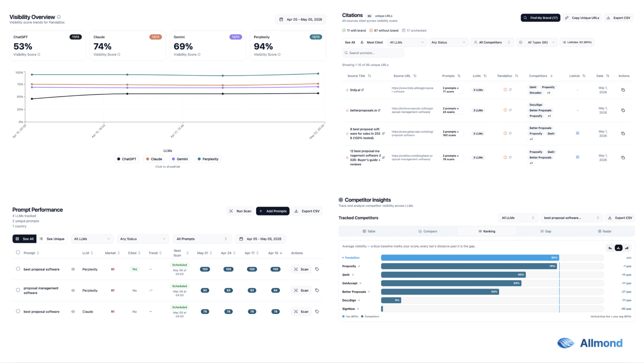Click the listicle icon in getaccept row
644x363 pixels.
click(578, 133)
